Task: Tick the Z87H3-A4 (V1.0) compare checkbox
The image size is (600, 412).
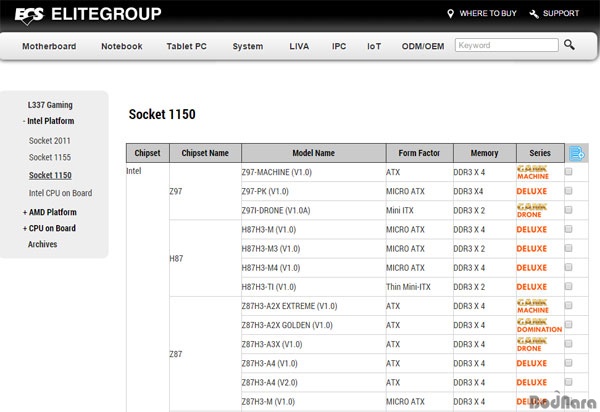Action: [569, 363]
